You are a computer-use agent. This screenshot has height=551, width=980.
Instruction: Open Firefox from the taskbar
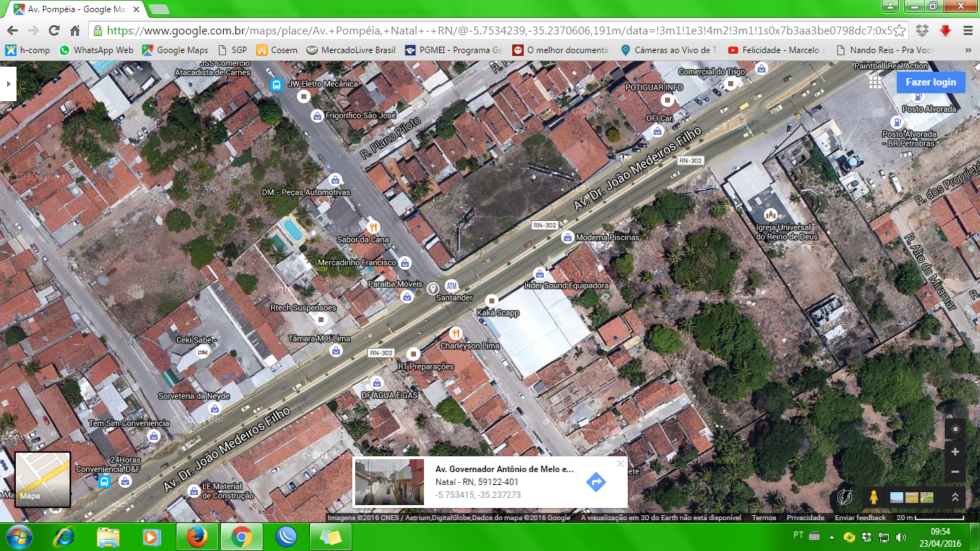coord(197,537)
